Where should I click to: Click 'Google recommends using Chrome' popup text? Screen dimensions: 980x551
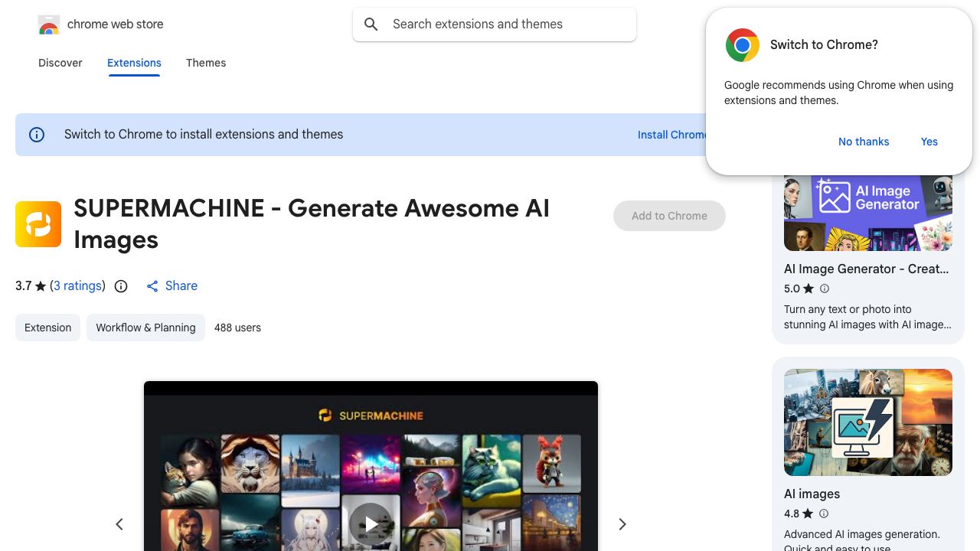pyautogui.click(x=839, y=93)
